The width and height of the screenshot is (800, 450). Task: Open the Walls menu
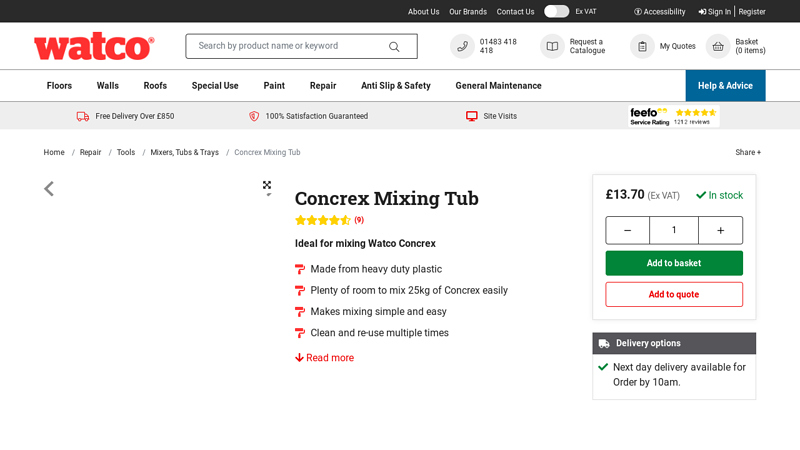point(108,86)
